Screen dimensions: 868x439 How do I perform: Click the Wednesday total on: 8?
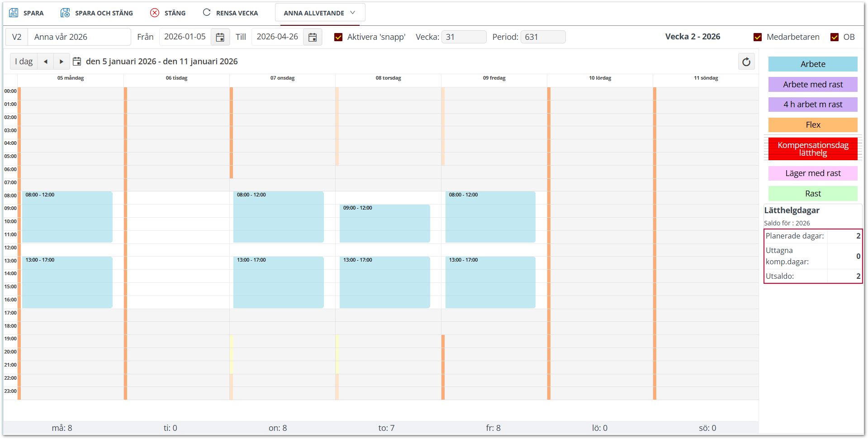[x=278, y=428]
